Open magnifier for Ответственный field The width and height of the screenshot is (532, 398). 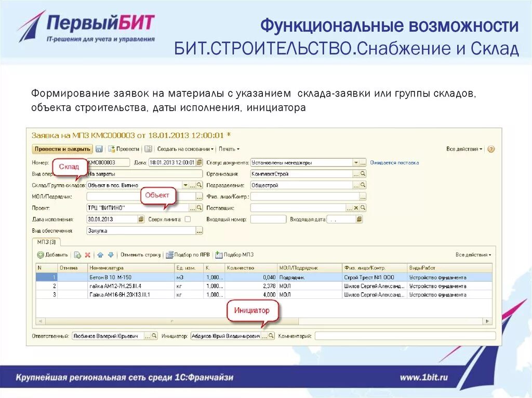[154, 336]
